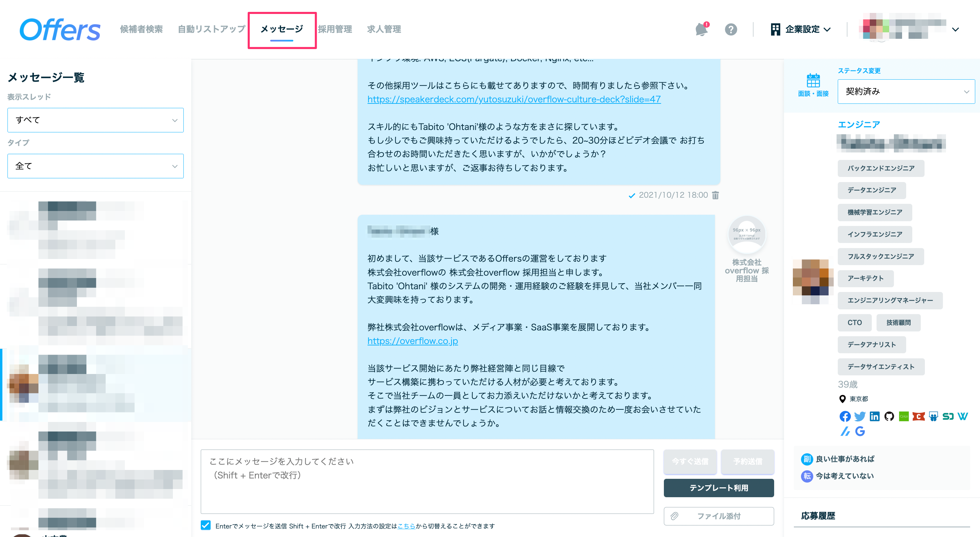Click the 株式会社 overflow 採用担当 sender name
Viewport: 980px width, 537px height.
pos(747,271)
